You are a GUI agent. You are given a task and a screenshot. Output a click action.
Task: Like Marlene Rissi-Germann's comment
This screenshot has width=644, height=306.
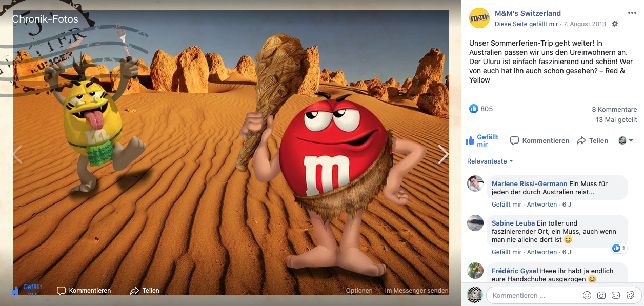point(507,205)
